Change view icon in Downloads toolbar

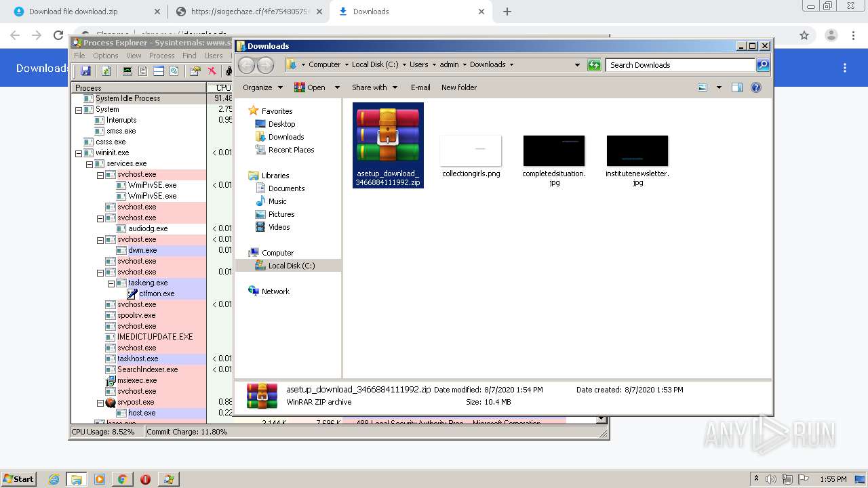click(703, 87)
